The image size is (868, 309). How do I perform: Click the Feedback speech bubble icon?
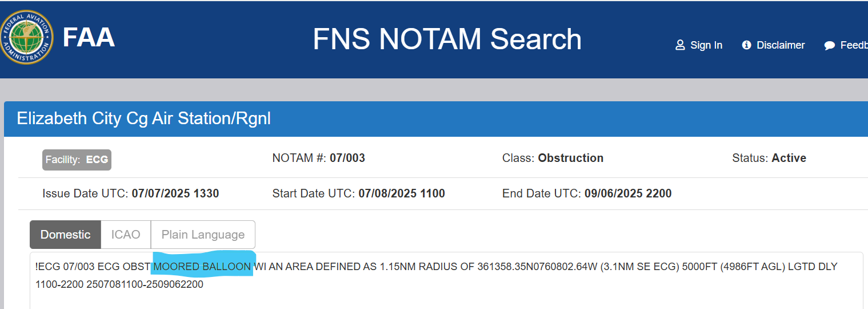(x=830, y=46)
